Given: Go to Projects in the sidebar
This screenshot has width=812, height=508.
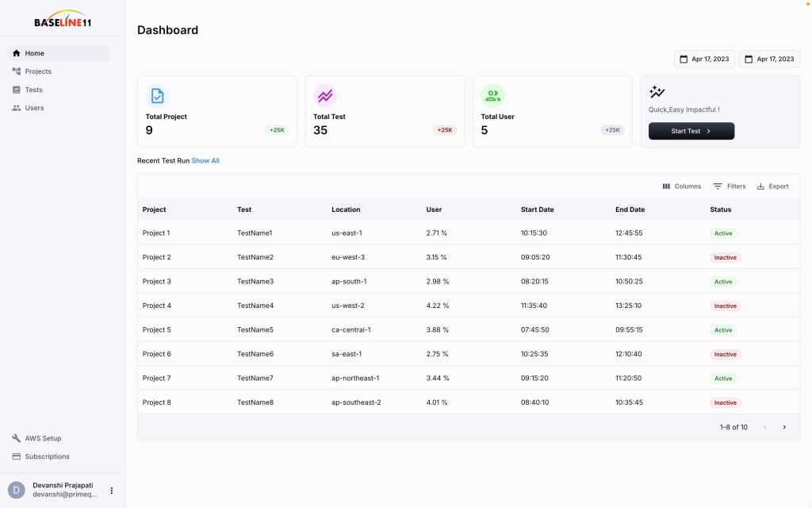Looking at the screenshot, I should [38, 71].
